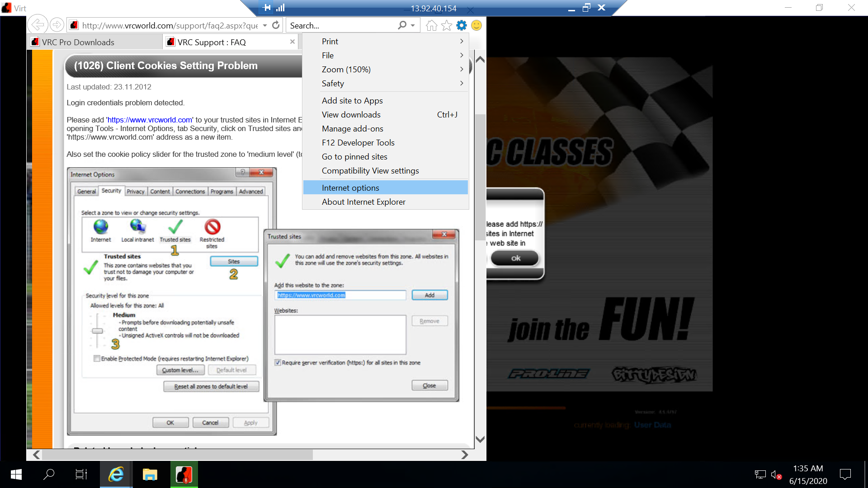Select Manage add-ons

[386, 128]
